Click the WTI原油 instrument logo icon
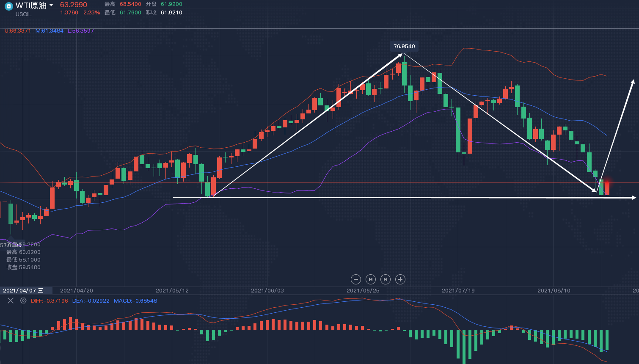 click(8, 6)
